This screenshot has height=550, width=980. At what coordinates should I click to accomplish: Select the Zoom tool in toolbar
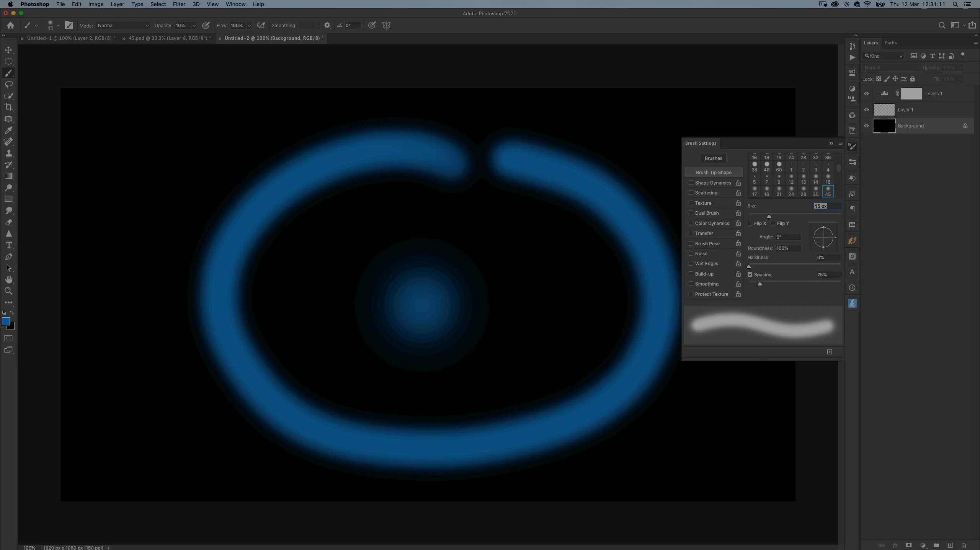(x=8, y=291)
